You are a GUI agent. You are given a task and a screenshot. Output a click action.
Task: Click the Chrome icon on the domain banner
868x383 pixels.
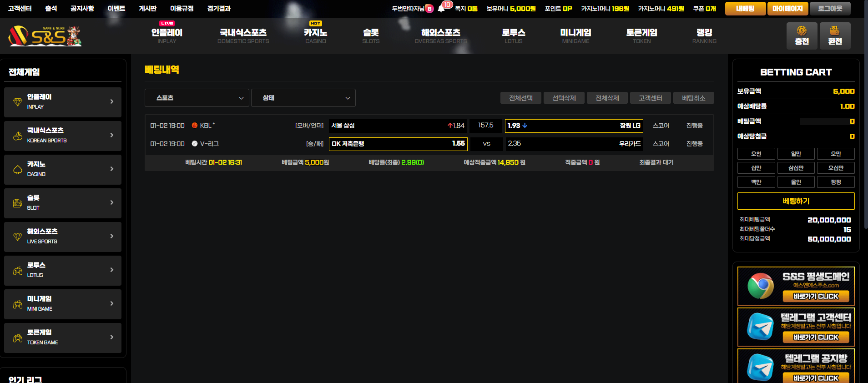pyautogui.click(x=760, y=286)
